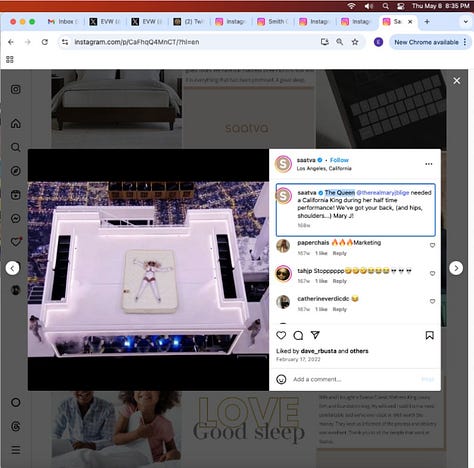
Task: Close the post dialog with X
Action: coord(457,81)
